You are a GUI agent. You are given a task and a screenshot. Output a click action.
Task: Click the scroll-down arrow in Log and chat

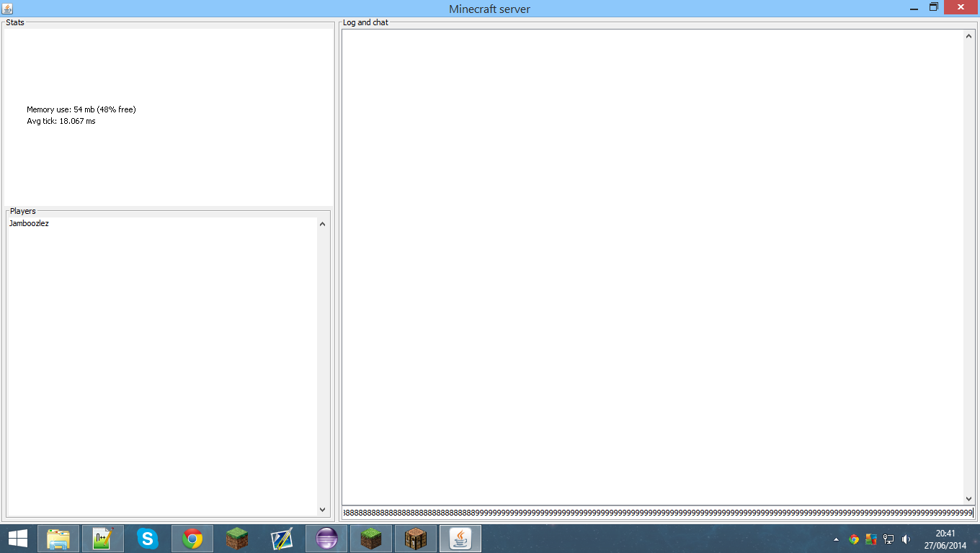(969, 499)
